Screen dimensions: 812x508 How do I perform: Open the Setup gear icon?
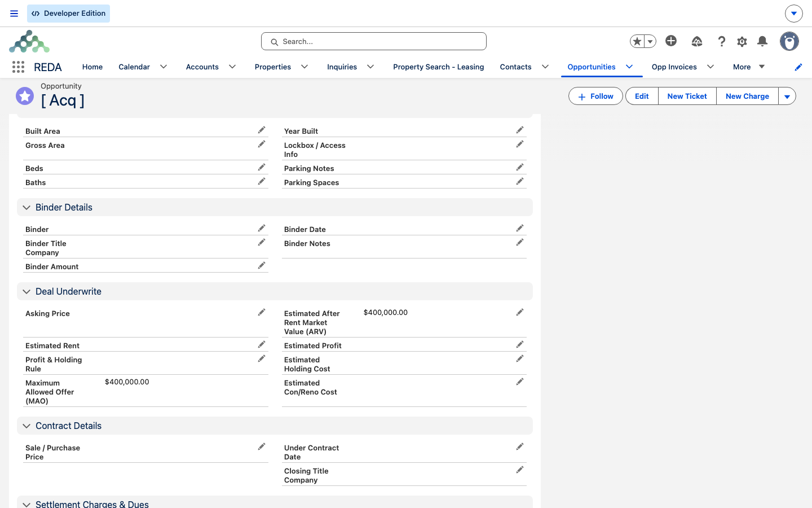742,41
